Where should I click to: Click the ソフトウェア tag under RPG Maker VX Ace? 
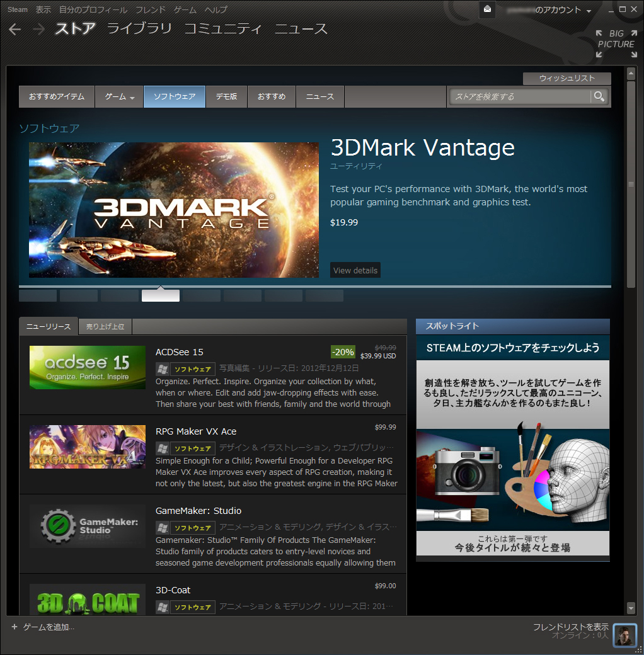tap(193, 448)
